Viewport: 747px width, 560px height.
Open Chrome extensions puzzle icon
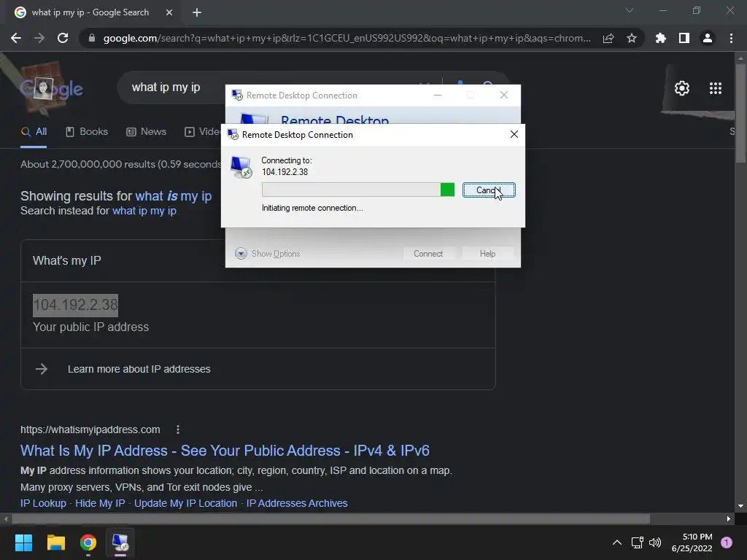click(660, 38)
